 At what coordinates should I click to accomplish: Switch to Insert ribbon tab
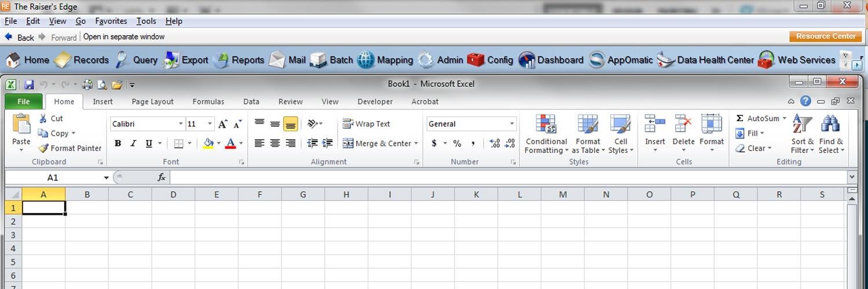[103, 101]
